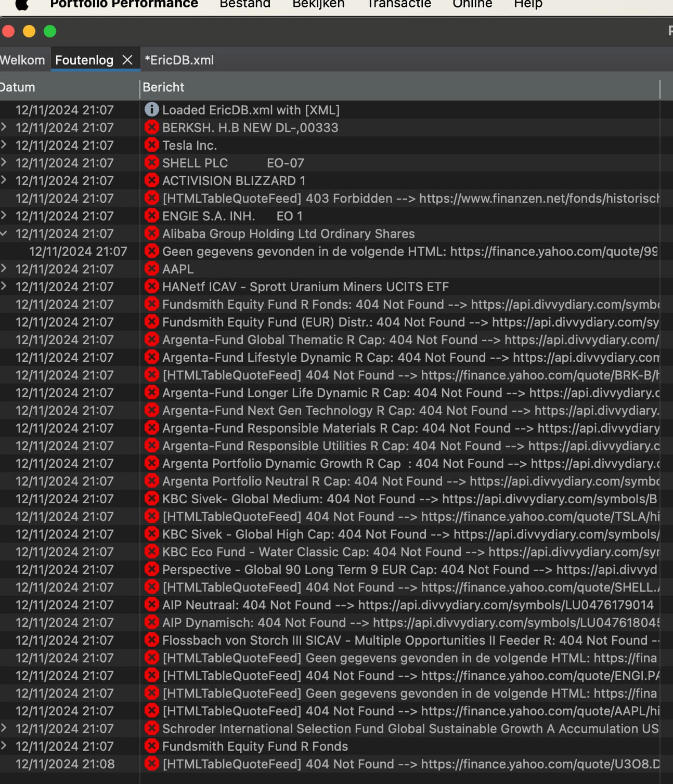
Task: Click error icon beside Argenta-Fund Longer Life Dynamic
Action: pyautogui.click(x=151, y=392)
